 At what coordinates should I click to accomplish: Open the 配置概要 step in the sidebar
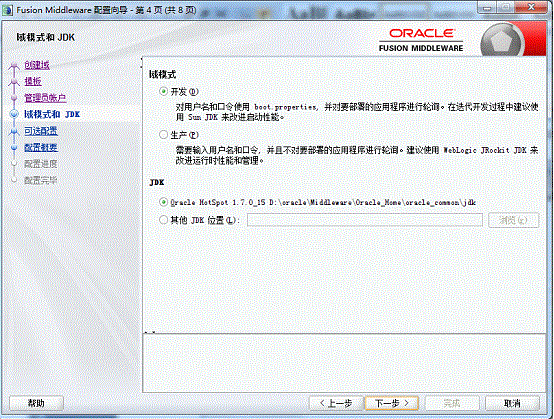(41, 147)
